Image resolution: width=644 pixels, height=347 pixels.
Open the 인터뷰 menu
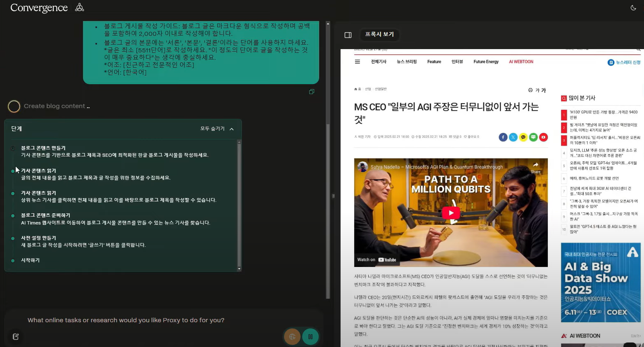click(x=457, y=62)
